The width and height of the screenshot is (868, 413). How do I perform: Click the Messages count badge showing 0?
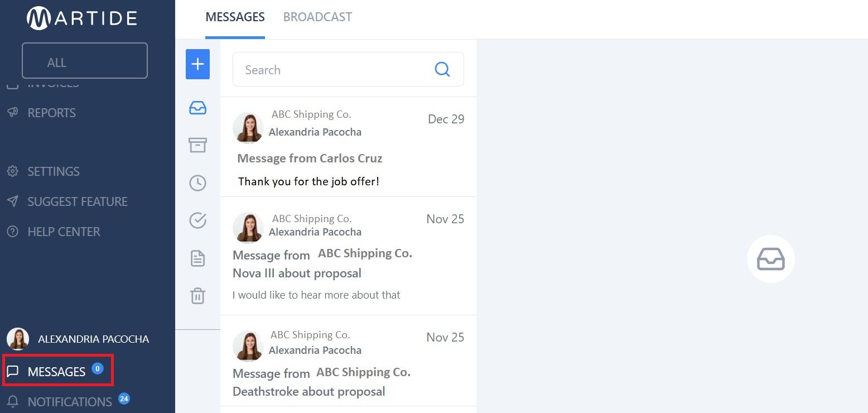point(98,368)
